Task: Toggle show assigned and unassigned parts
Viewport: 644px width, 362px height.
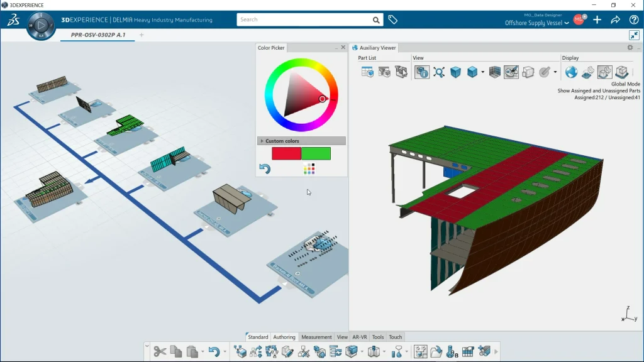Action: coord(604,72)
